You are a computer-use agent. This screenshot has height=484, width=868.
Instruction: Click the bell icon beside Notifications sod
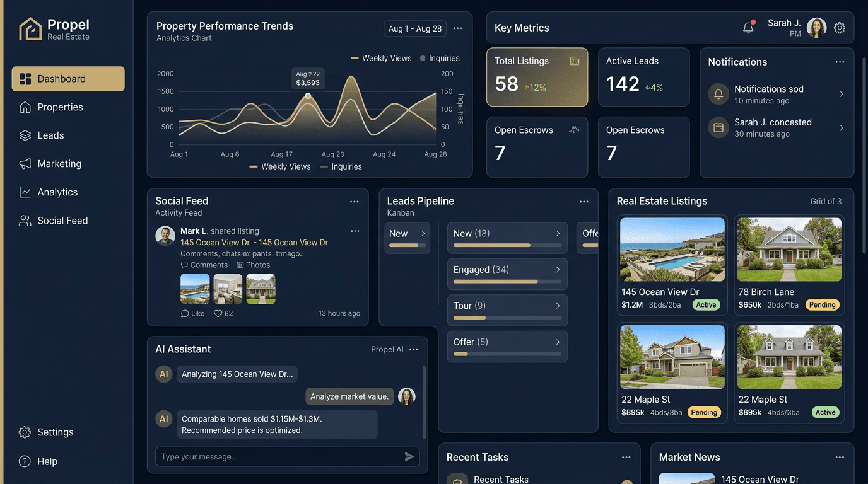(x=718, y=95)
